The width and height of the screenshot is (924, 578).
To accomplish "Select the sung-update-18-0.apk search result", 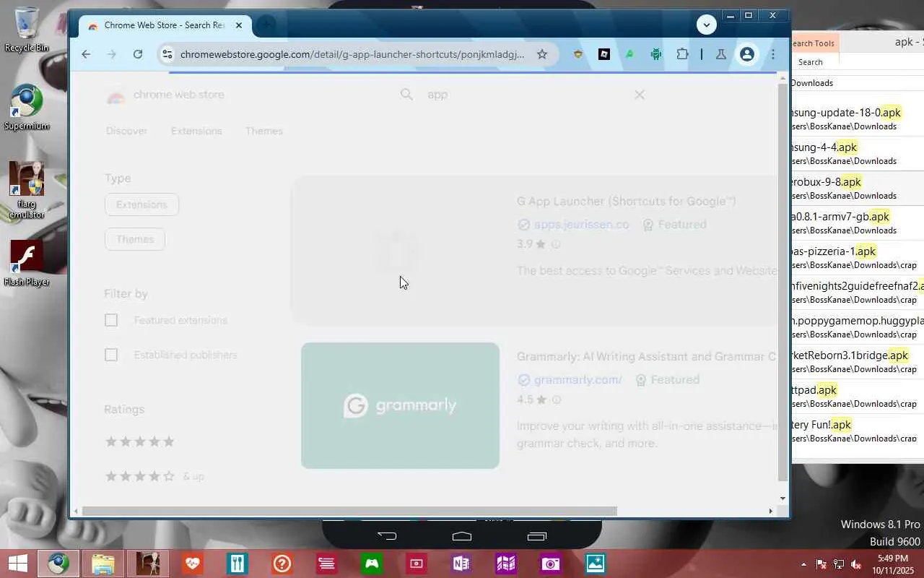I will coord(858,118).
